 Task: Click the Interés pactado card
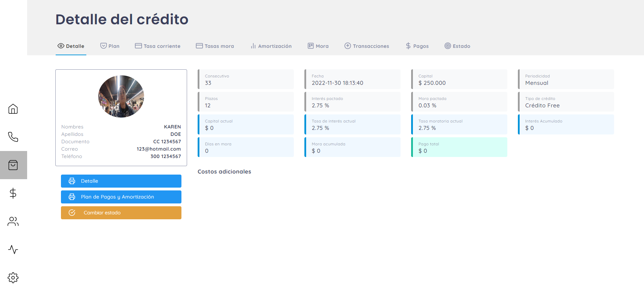[x=352, y=102]
